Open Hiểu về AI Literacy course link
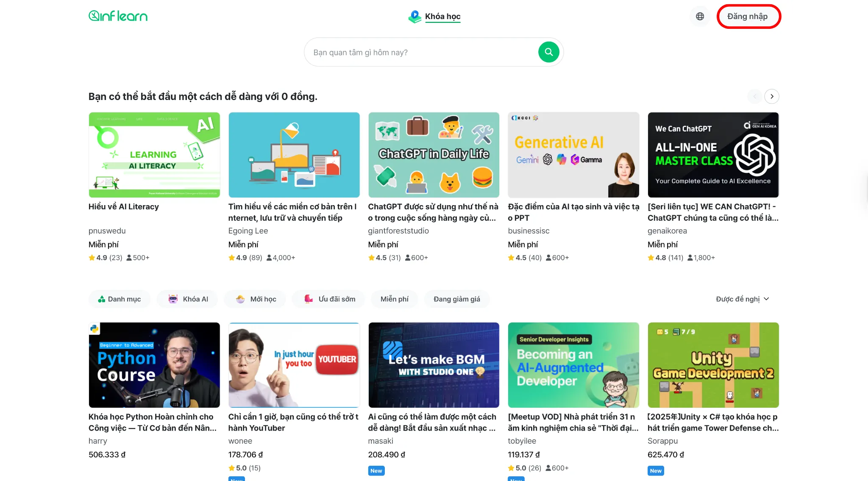 (124, 206)
